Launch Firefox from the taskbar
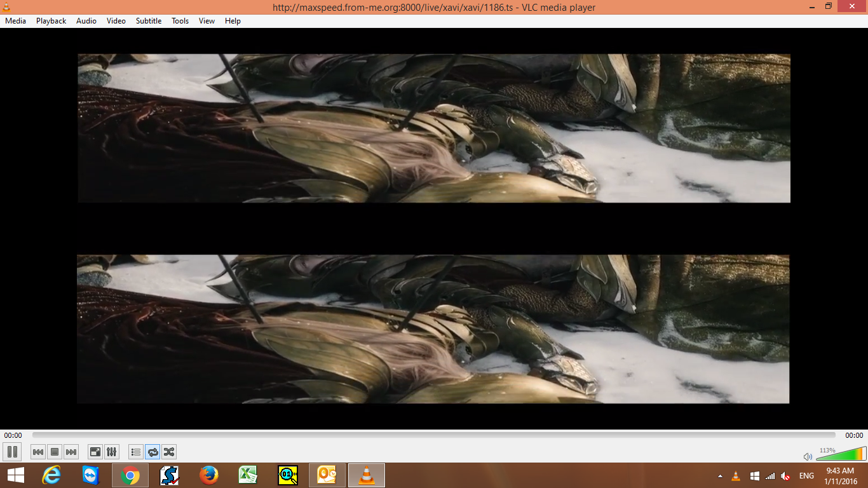This screenshot has width=868, height=488. click(209, 475)
